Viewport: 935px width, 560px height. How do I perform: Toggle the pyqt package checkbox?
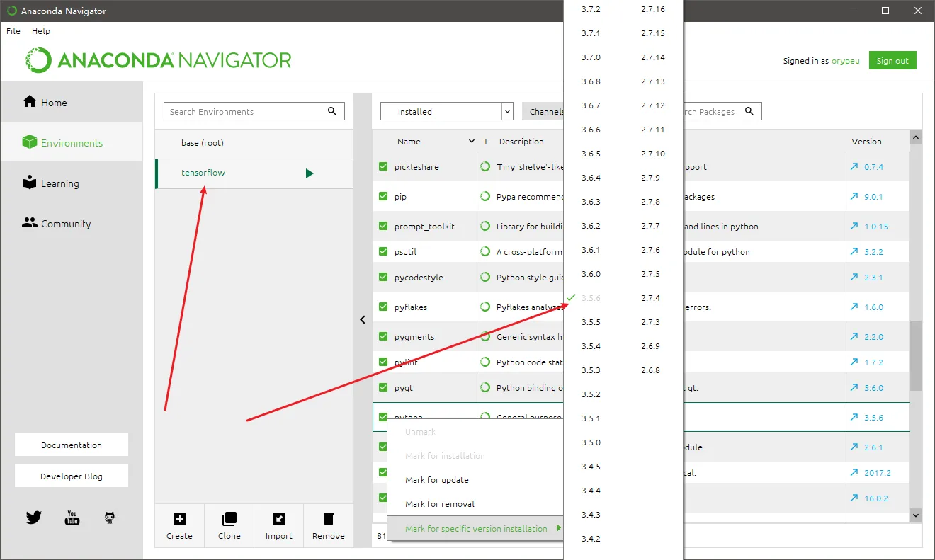[383, 388]
